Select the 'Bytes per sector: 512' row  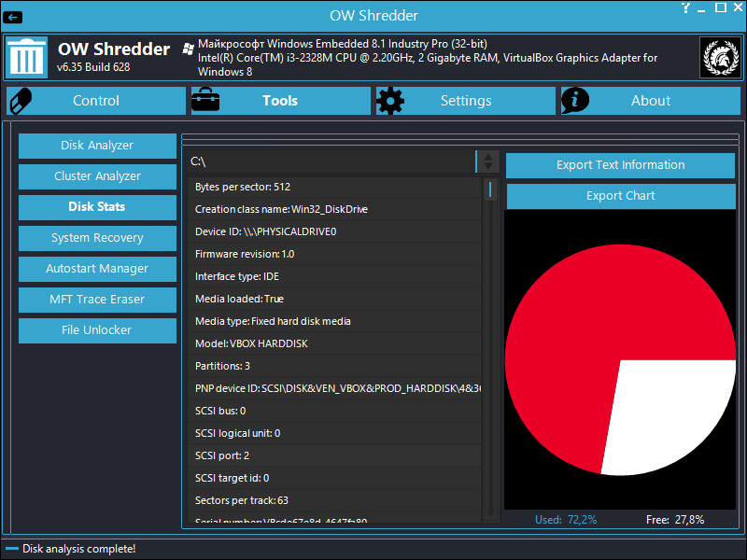click(x=334, y=188)
